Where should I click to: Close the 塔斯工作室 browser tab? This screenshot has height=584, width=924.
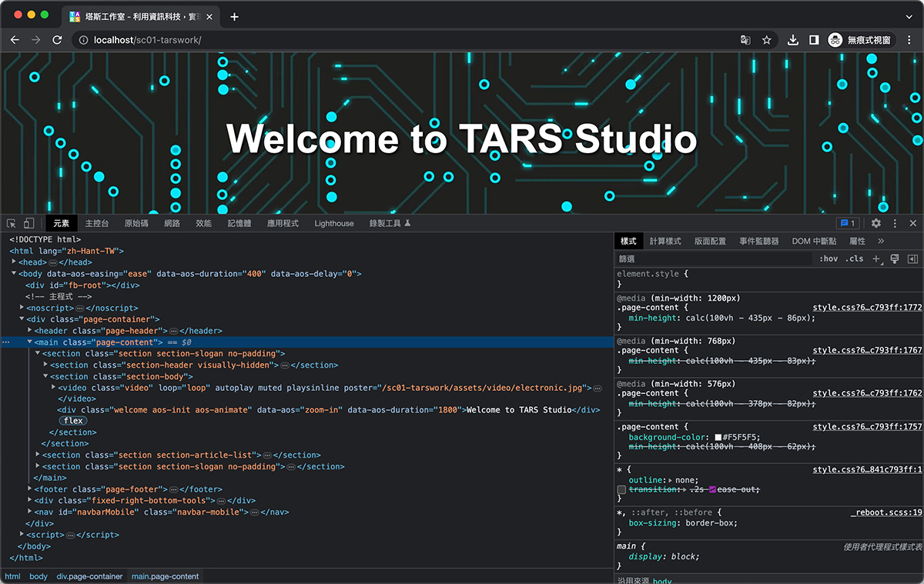(x=209, y=16)
